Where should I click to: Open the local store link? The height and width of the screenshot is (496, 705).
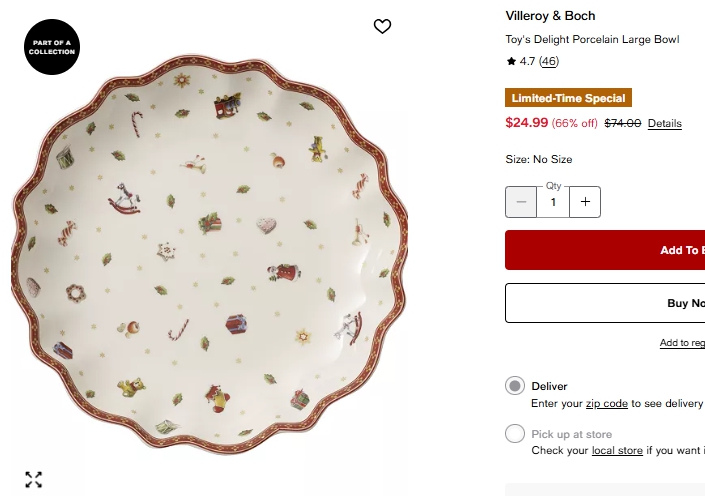point(617,451)
